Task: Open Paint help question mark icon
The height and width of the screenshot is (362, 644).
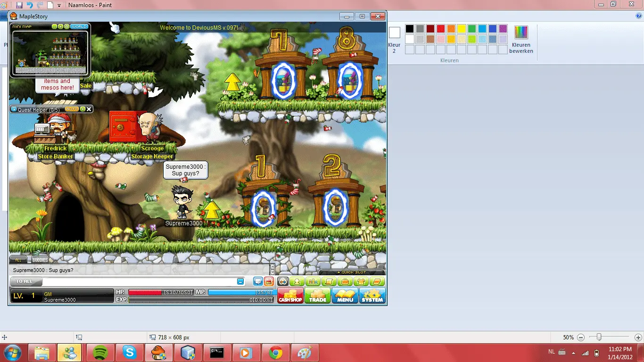Action: 639,16
